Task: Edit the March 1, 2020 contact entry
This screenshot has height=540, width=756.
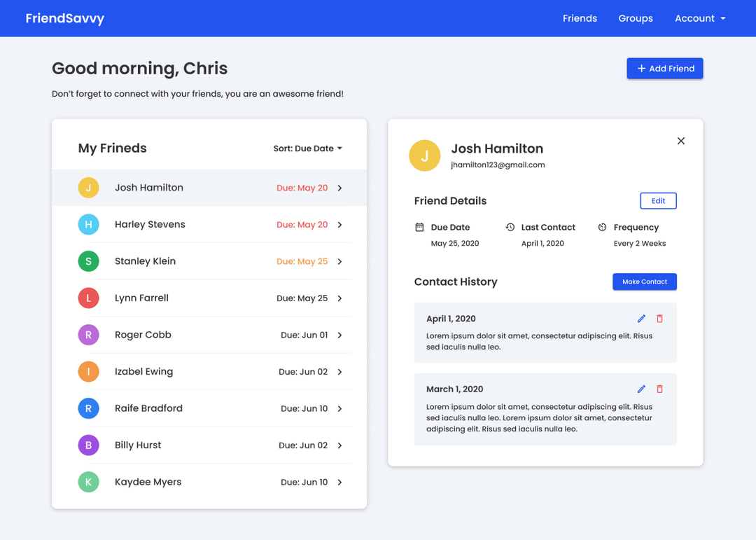Action: tap(641, 389)
